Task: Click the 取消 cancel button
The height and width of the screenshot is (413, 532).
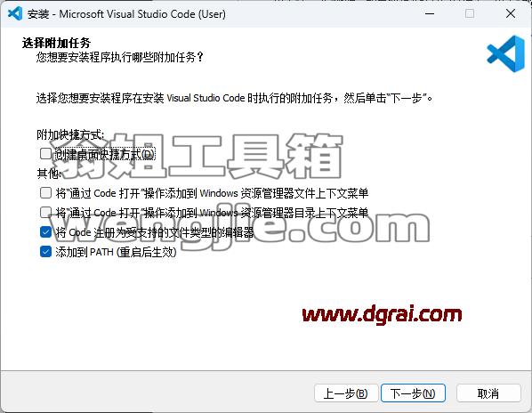Action: tap(488, 393)
